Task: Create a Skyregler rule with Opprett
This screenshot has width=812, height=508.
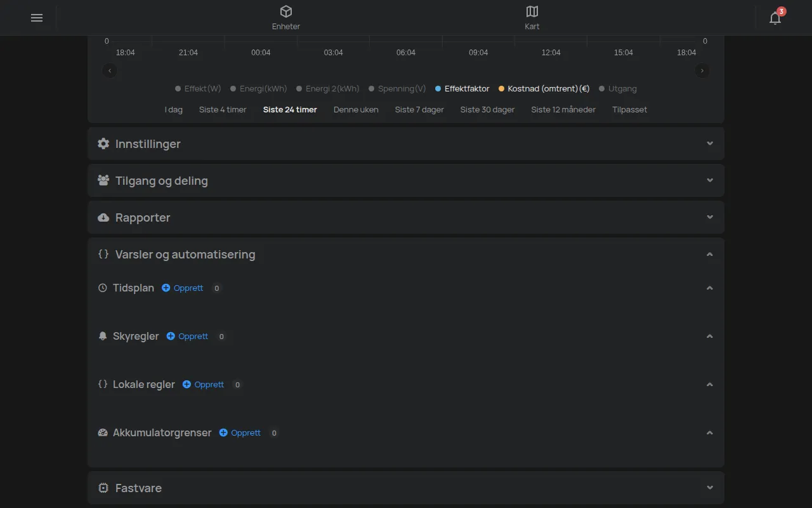Action: coord(188,336)
